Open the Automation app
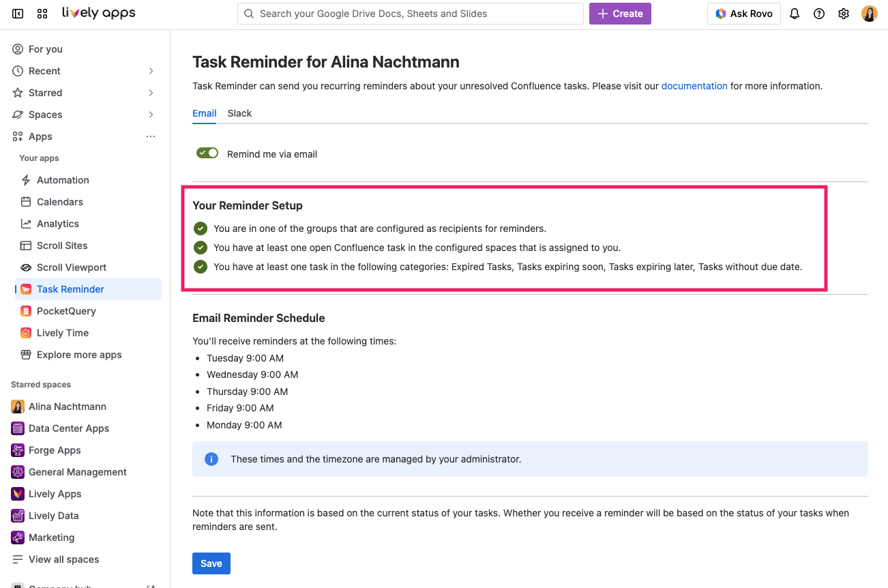Screen dimensions: 888x588 tap(61, 179)
